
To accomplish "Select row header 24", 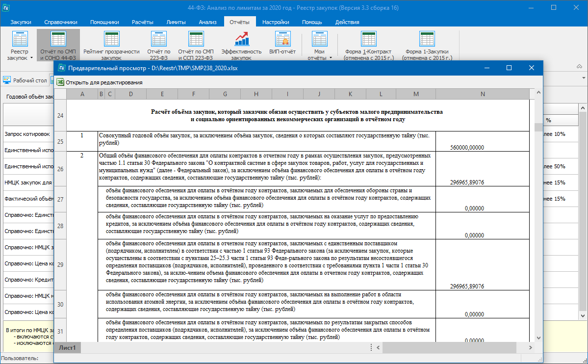I will point(60,116).
